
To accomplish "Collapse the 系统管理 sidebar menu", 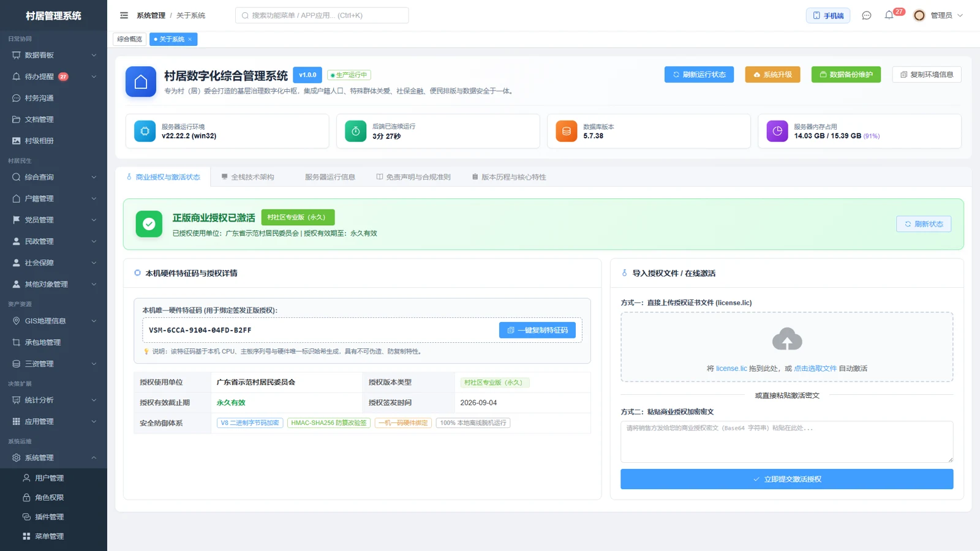I will [53, 458].
